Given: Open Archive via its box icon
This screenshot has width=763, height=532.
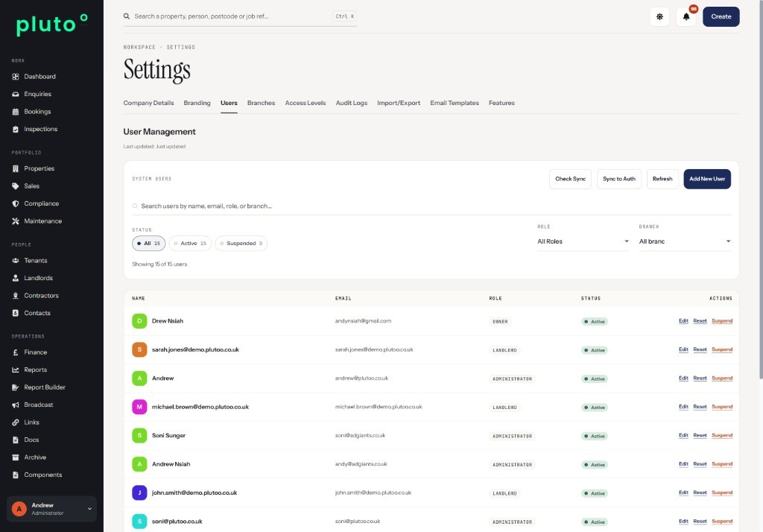Looking at the screenshot, I should pos(16,457).
